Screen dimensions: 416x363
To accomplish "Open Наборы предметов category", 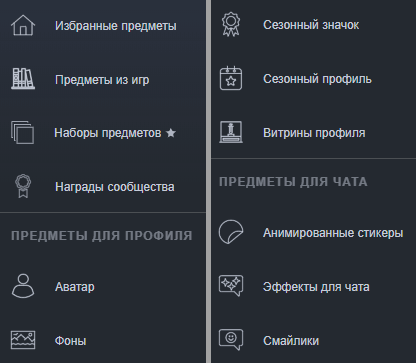I will (x=108, y=133).
